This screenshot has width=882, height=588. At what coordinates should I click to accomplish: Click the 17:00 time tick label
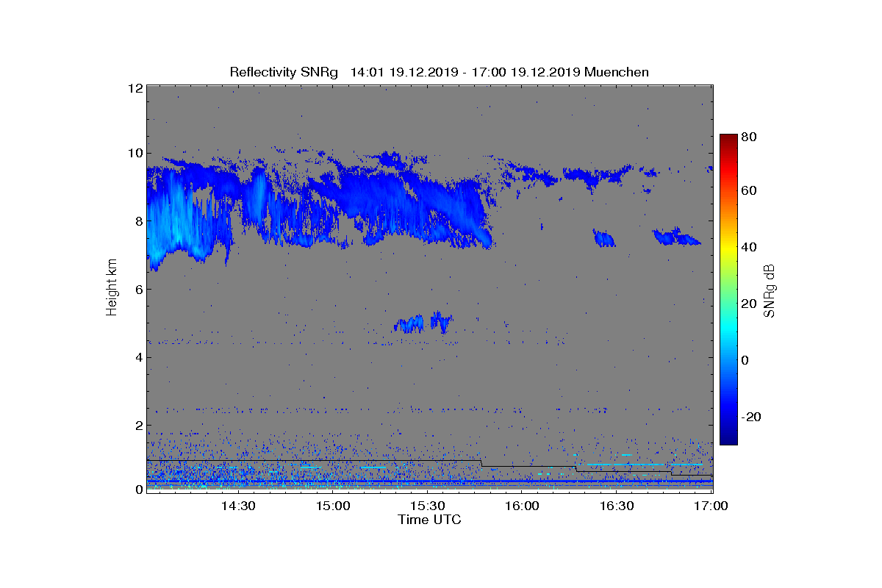click(x=711, y=506)
